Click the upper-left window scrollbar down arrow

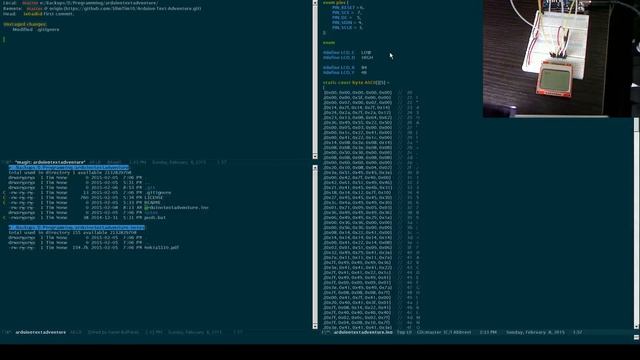pyautogui.click(x=315, y=156)
